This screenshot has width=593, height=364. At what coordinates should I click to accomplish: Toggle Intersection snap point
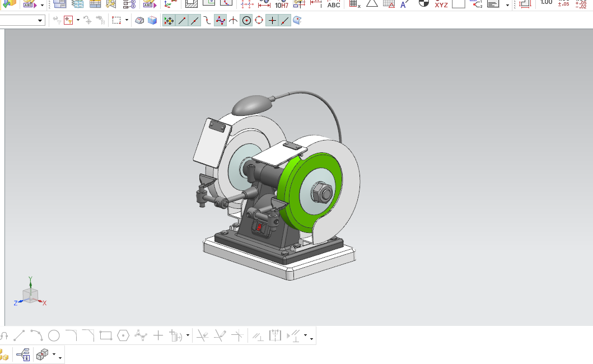(233, 20)
